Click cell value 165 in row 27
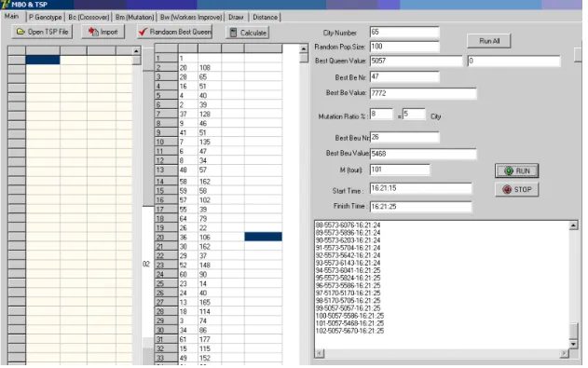588x368 pixels. (205, 302)
